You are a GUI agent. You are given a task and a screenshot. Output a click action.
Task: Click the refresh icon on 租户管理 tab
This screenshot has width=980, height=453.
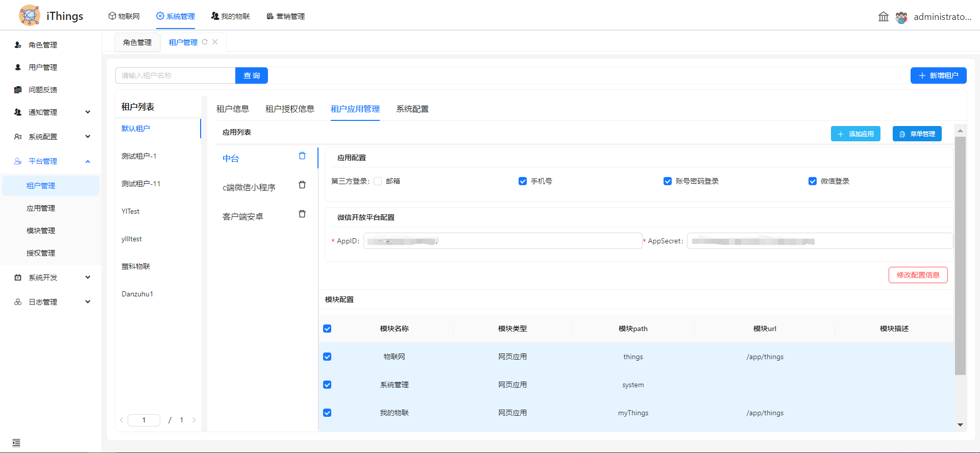tap(205, 42)
